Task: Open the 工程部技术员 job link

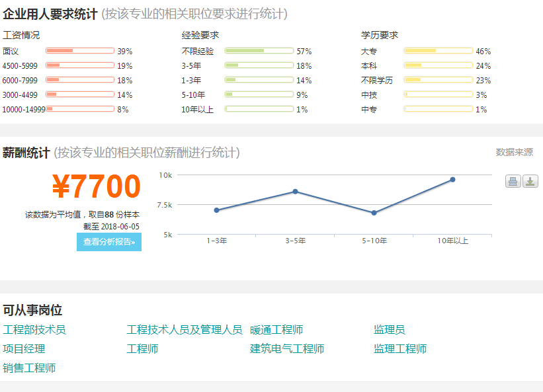Action: [34, 330]
